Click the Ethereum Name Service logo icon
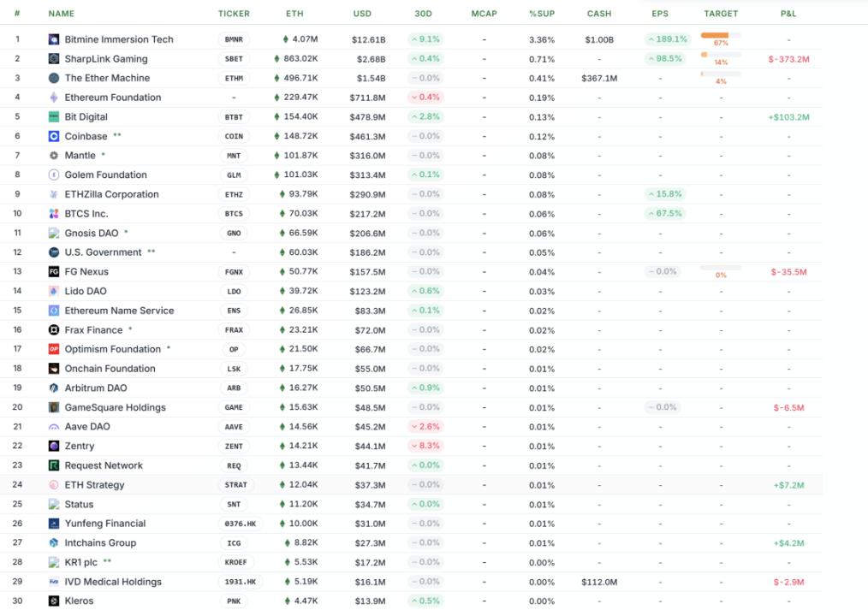The height and width of the screenshot is (610, 868). pos(54,311)
